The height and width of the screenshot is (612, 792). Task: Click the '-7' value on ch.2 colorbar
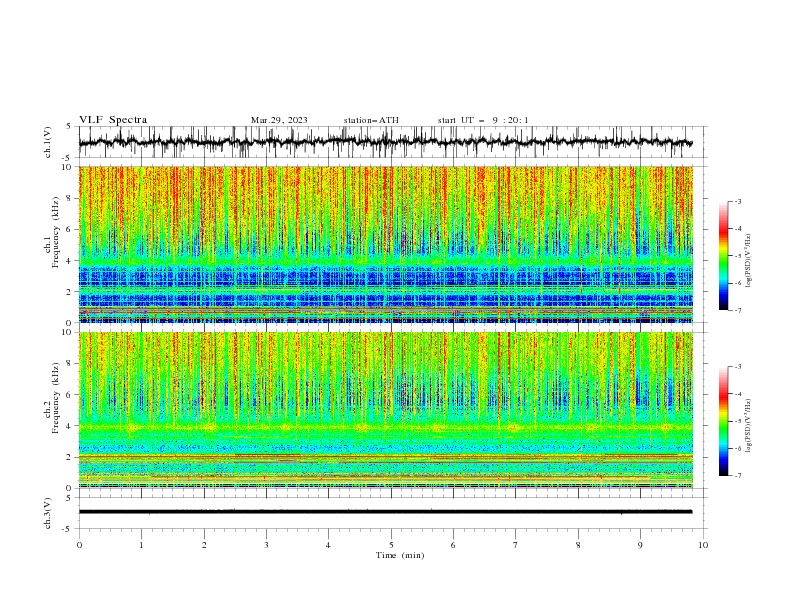click(x=738, y=476)
